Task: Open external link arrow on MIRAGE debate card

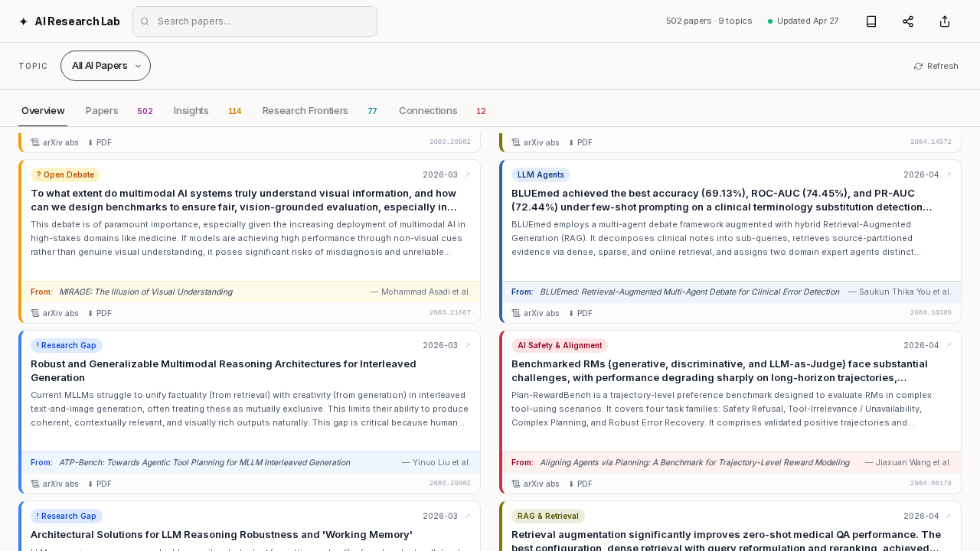Action: (x=468, y=174)
